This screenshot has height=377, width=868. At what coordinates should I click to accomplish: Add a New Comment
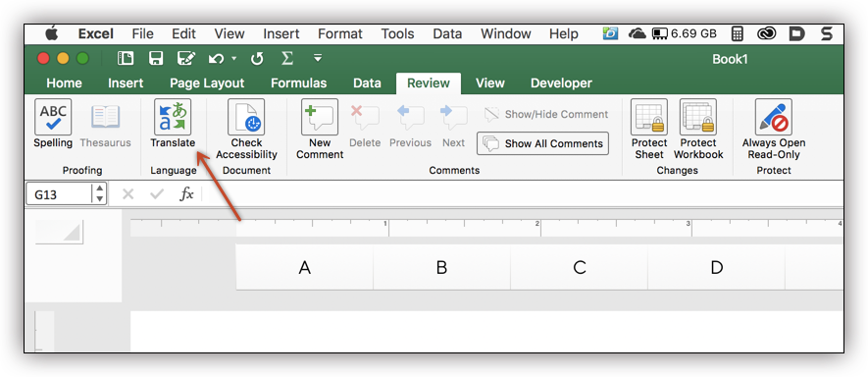320,130
